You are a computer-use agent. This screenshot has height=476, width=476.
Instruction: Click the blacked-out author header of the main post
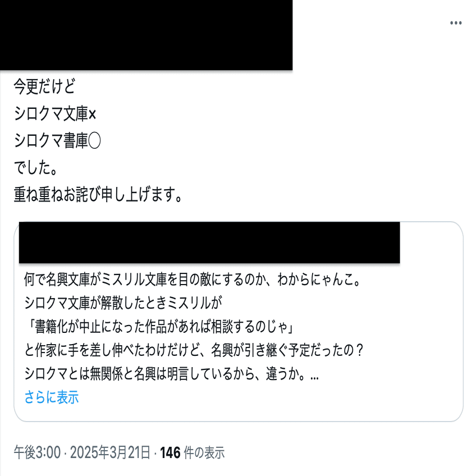tap(146, 35)
